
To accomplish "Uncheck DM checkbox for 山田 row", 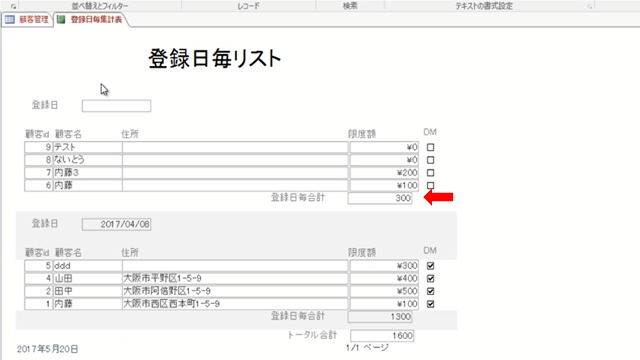I will pyautogui.click(x=430, y=278).
